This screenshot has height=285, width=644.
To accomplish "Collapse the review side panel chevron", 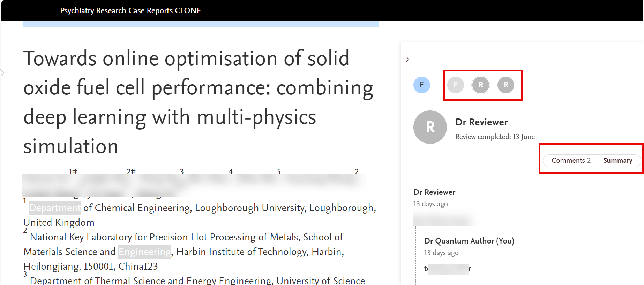I will point(407,59).
